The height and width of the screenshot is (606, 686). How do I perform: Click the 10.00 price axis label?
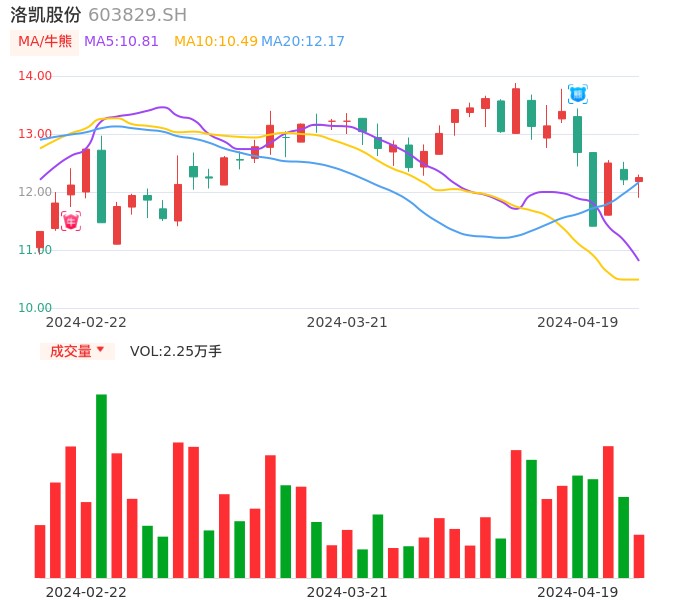[35, 308]
